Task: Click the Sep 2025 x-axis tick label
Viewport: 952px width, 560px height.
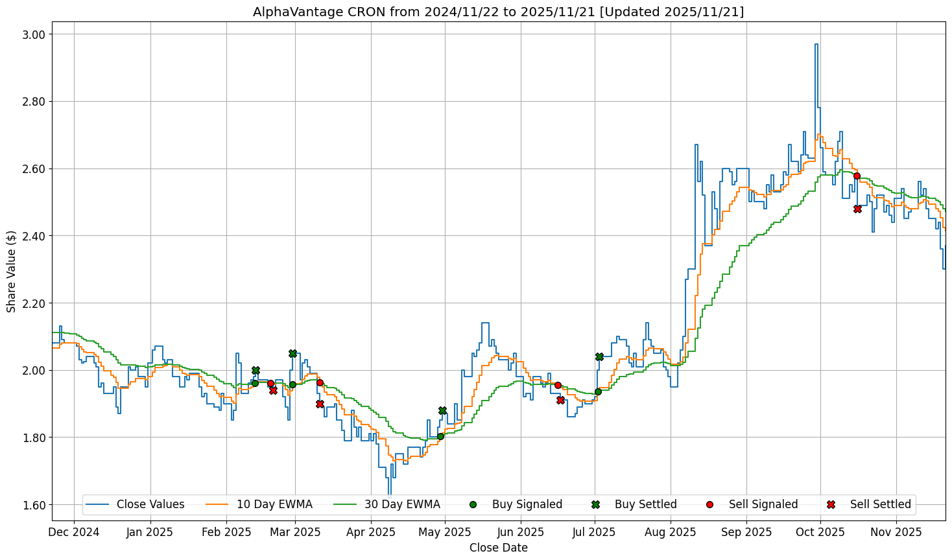Action: click(746, 532)
